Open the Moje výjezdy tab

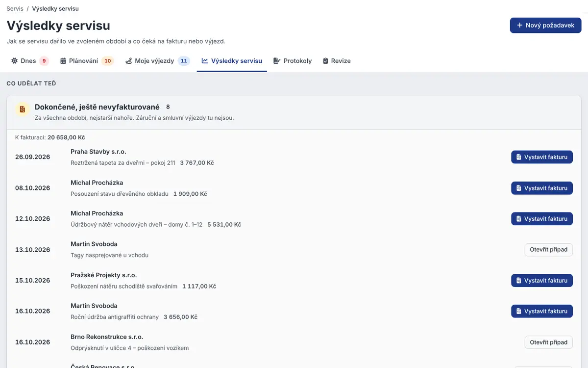[157, 61]
